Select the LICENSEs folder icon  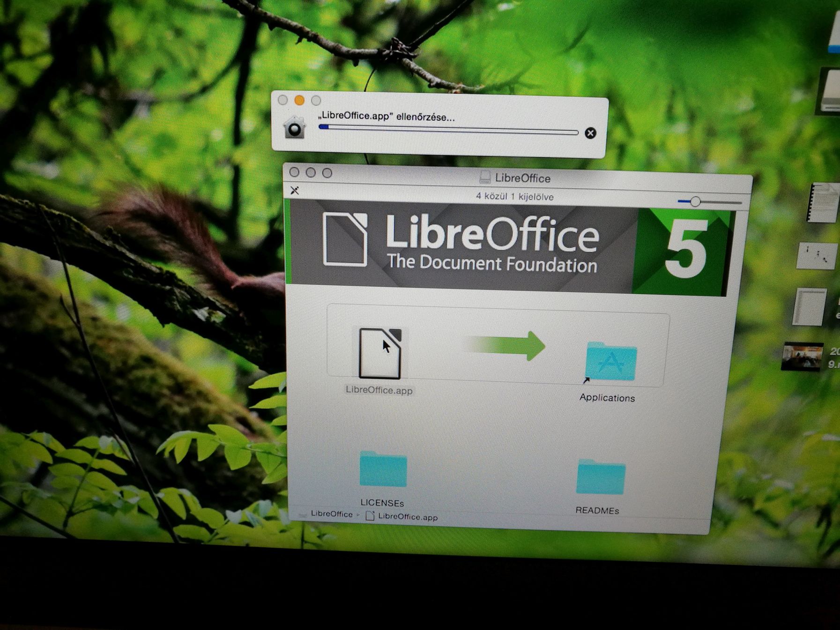coord(383,469)
